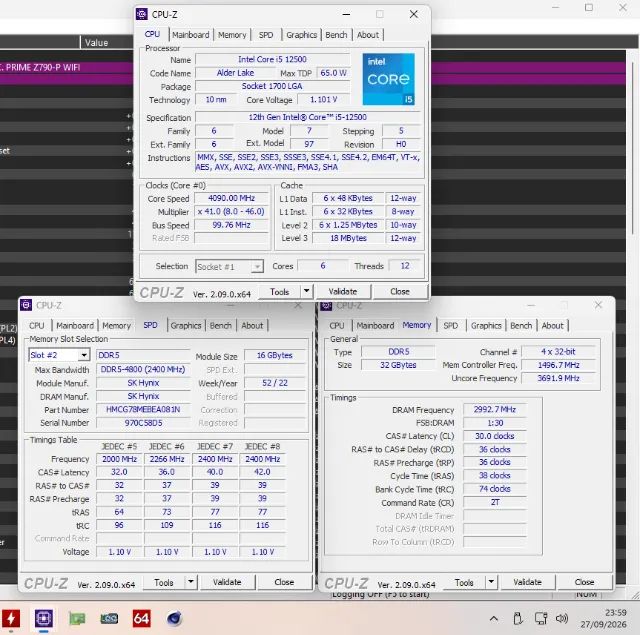The height and width of the screenshot is (635, 640).
Task: Select Bench tab in the Memory window
Action: pos(521,326)
